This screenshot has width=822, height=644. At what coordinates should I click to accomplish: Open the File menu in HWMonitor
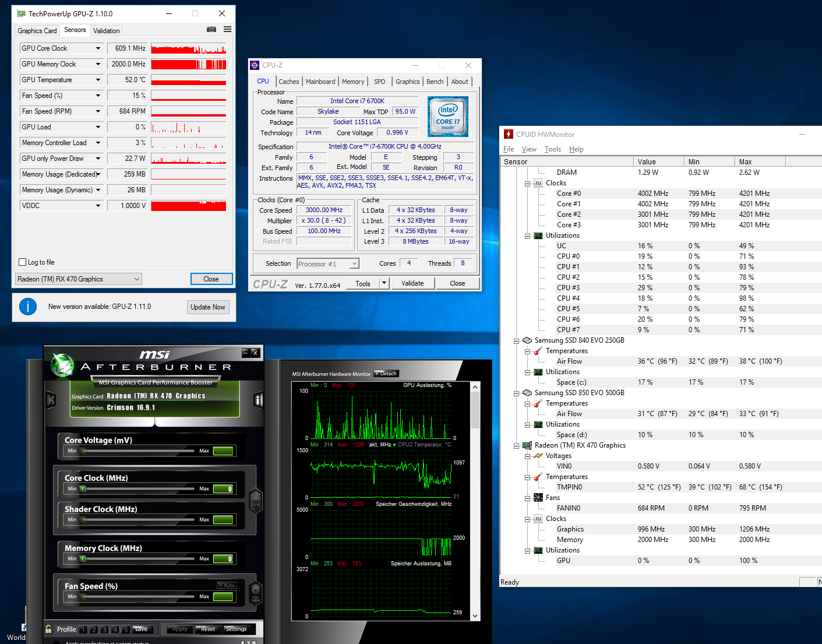coord(509,149)
